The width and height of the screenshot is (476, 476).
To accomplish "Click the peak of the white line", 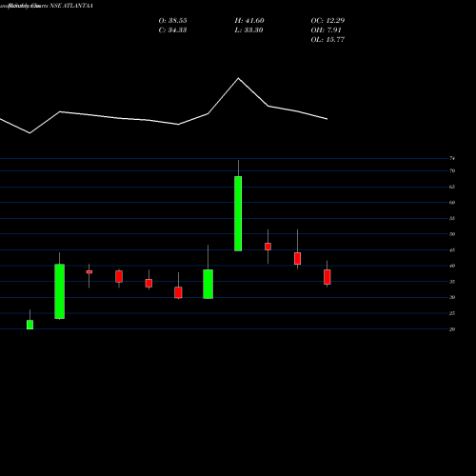I will [238, 78].
